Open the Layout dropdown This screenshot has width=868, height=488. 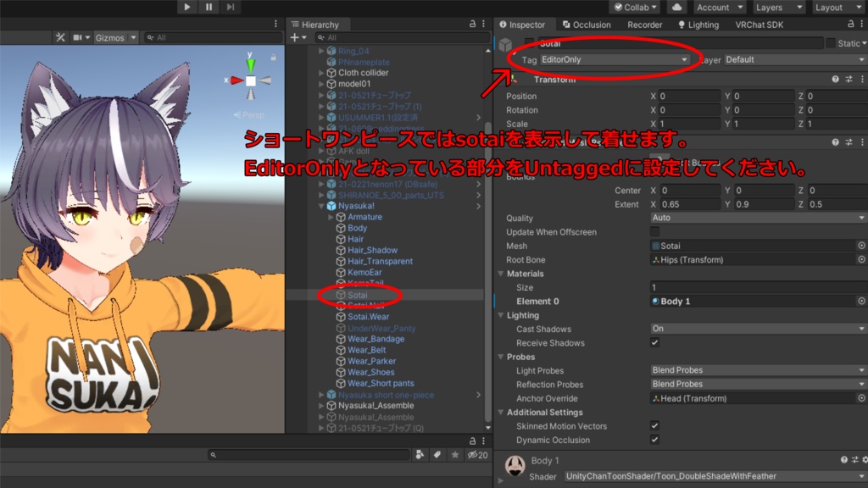point(838,7)
